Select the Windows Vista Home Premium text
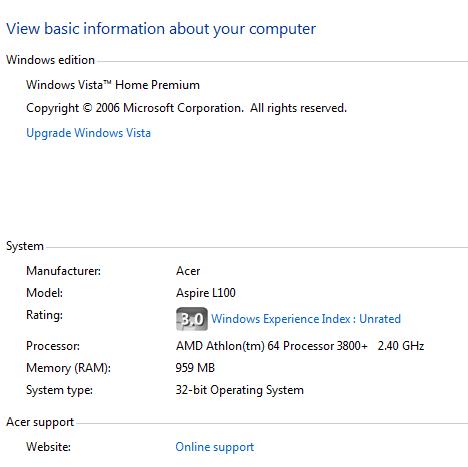 [113, 85]
